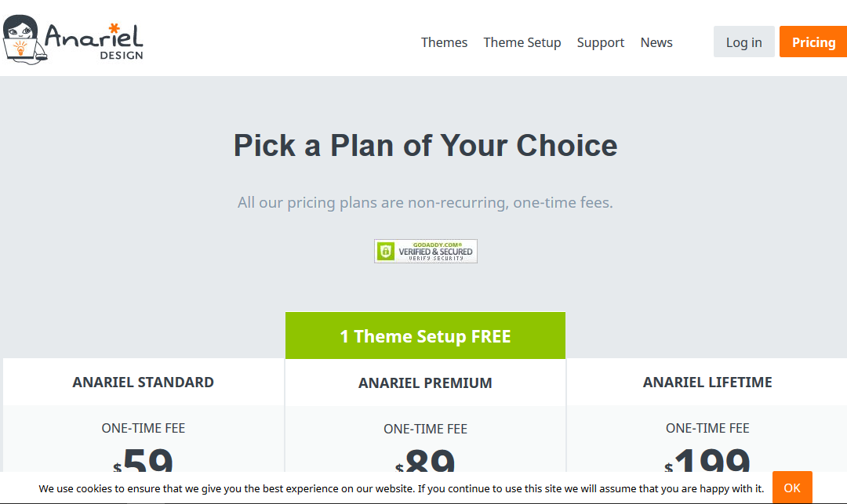Viewport: 847px width, 504px height.
Task: Click the $59 Standard price
Action: click(x=144, y=460)
